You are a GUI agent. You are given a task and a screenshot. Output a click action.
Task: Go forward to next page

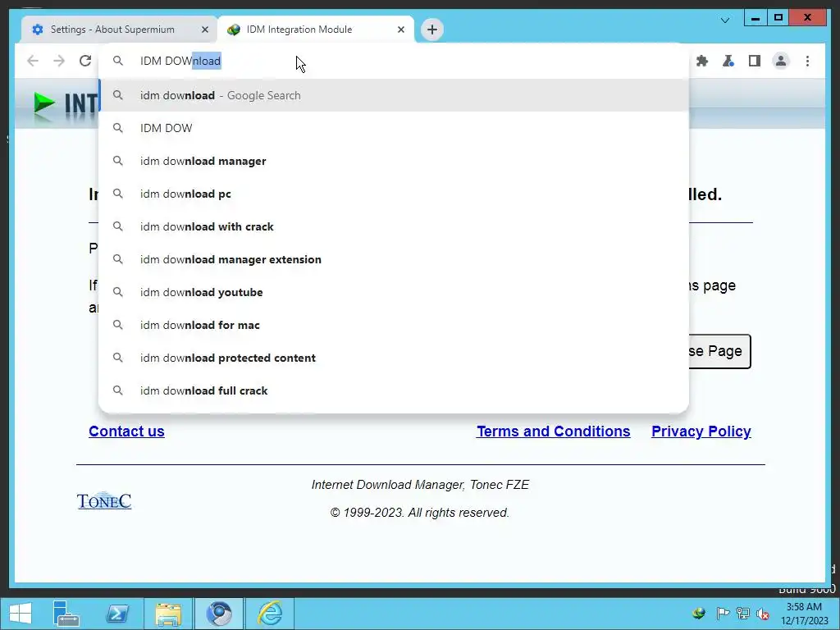pyautogui.click(x=59, y=61)
